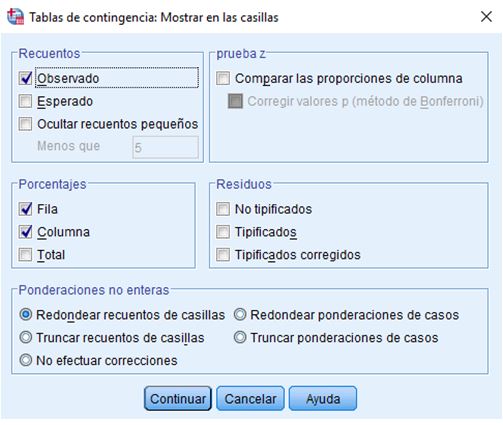503x425 pixels.
Task: Enable Tipificados corregidos residuals
Action: point(223,255)
